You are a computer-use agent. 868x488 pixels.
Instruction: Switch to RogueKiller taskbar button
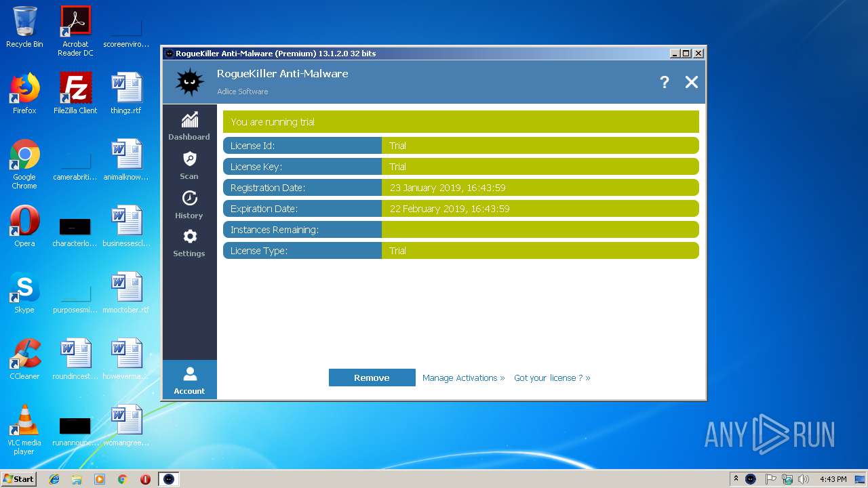click(169, 479)
